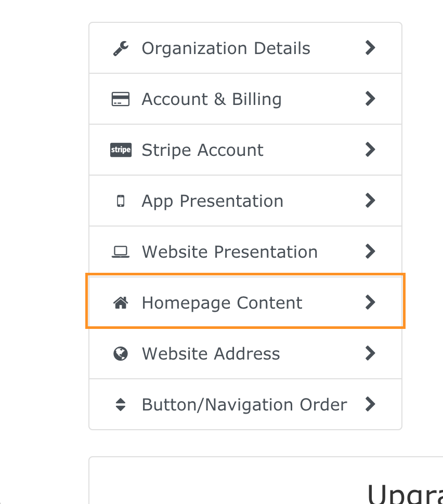Click the wrench icon beside Organization Details
The height and width of the screenshot is (504, 443).
(x=121, y=48)
